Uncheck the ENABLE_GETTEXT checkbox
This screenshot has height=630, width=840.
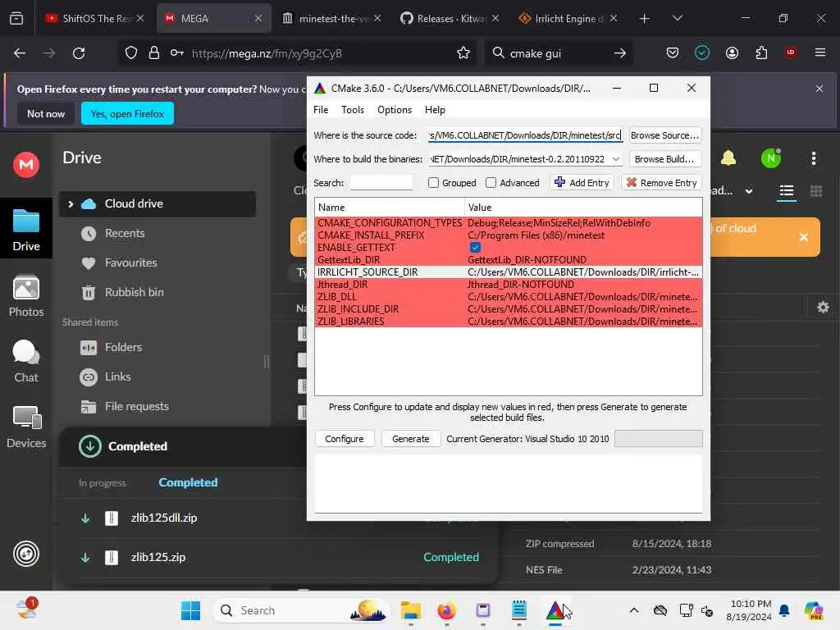coord(475,248)
